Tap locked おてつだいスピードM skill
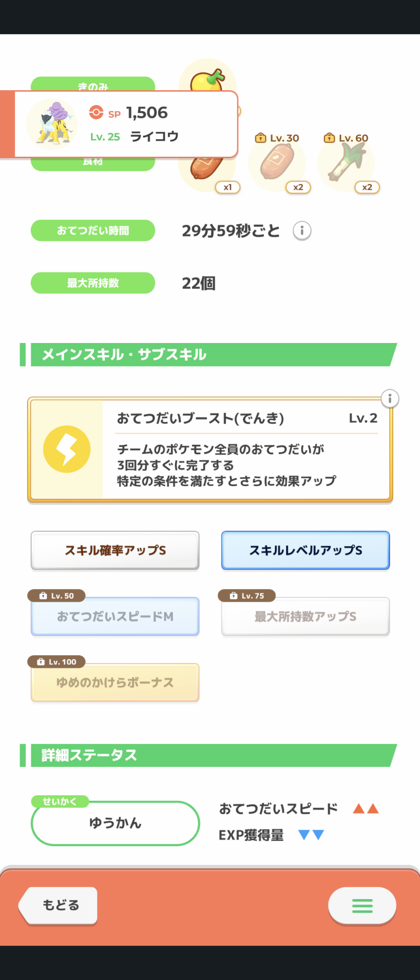The image size is (420, 980). point(115,616)
